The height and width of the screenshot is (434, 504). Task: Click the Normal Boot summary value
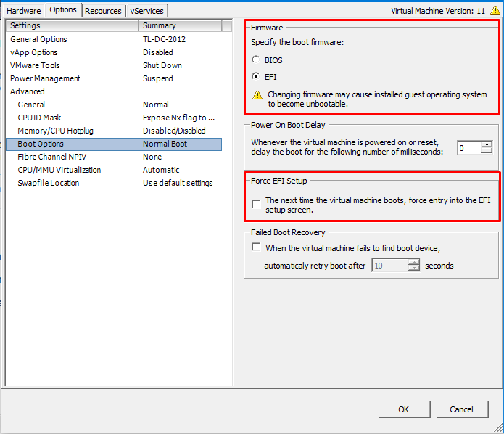pyautogui.click(x=165, y=144)
